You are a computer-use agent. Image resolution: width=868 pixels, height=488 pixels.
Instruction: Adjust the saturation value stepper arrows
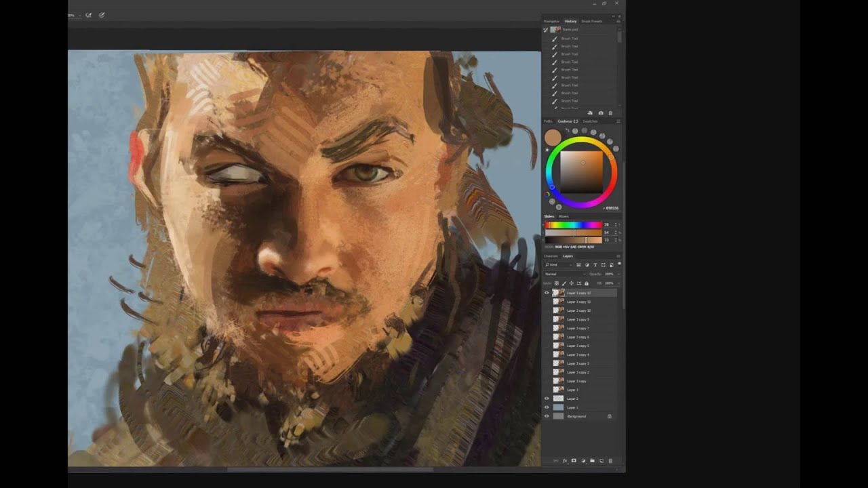[616, 232]
